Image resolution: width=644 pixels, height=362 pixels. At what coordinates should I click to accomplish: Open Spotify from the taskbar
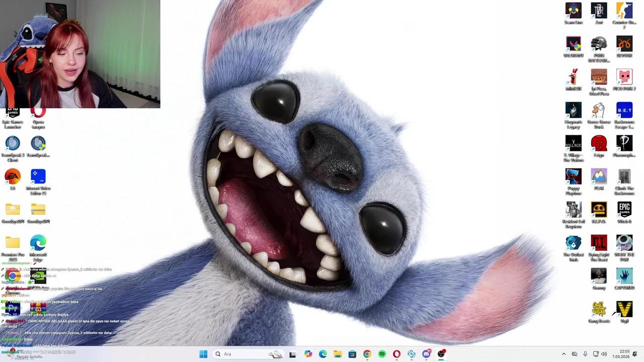pyautogui.click(x=382, y=354)
